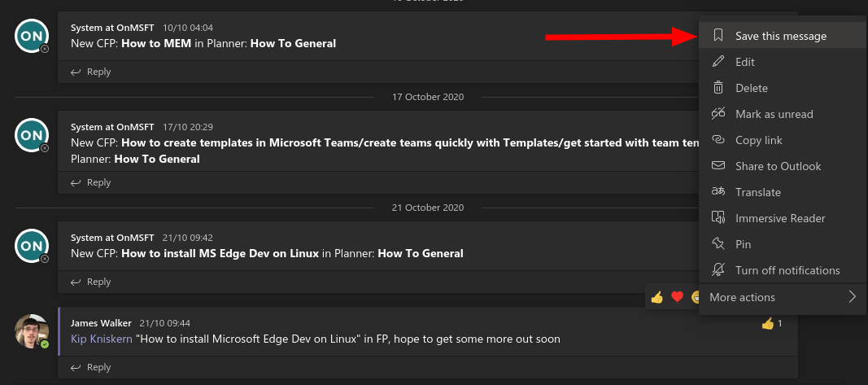Choose Edit from the message menu
868x385 pixels.
pos(783,62)
